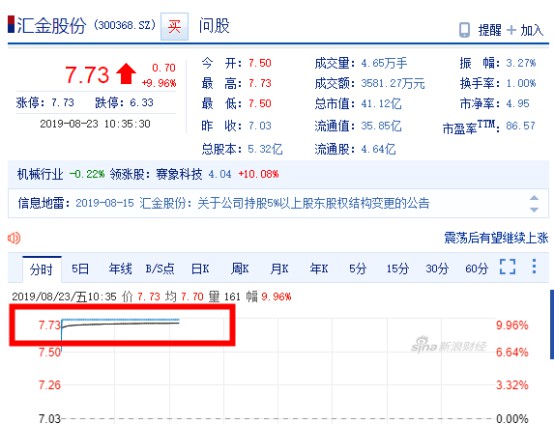
Task: Click the current price 7.73
Action: [x=87, y=75]
